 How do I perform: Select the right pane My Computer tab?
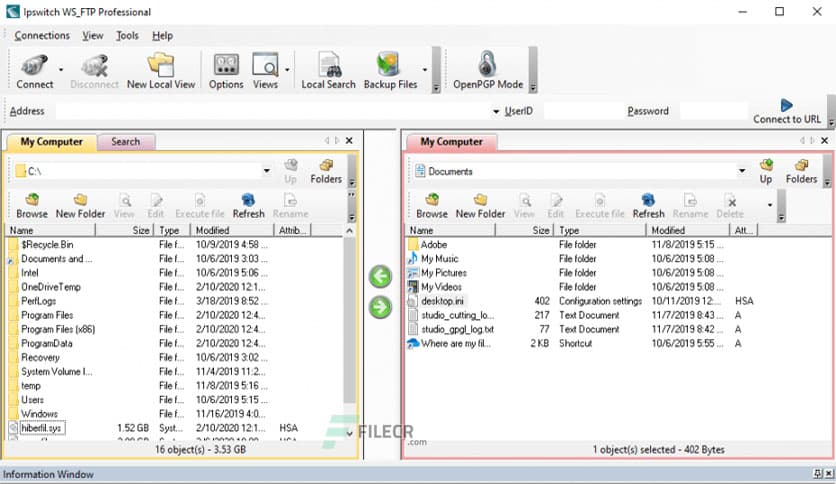coord(451,142)
